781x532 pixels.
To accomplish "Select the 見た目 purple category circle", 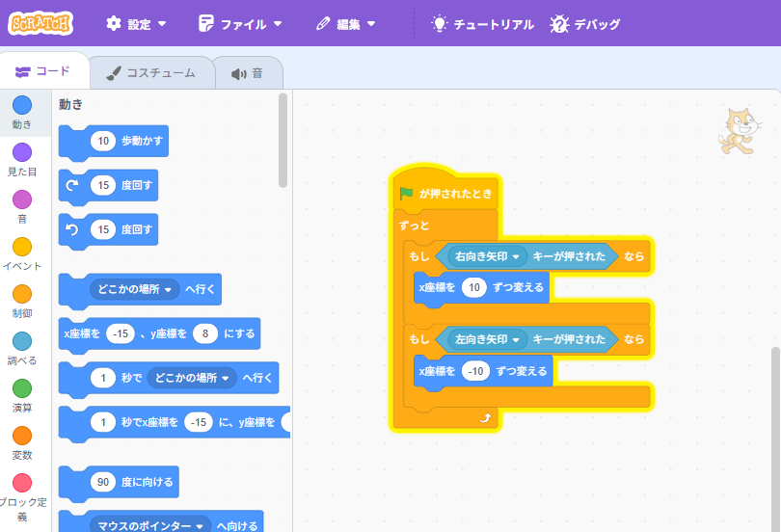I will [x=22, y=152].
